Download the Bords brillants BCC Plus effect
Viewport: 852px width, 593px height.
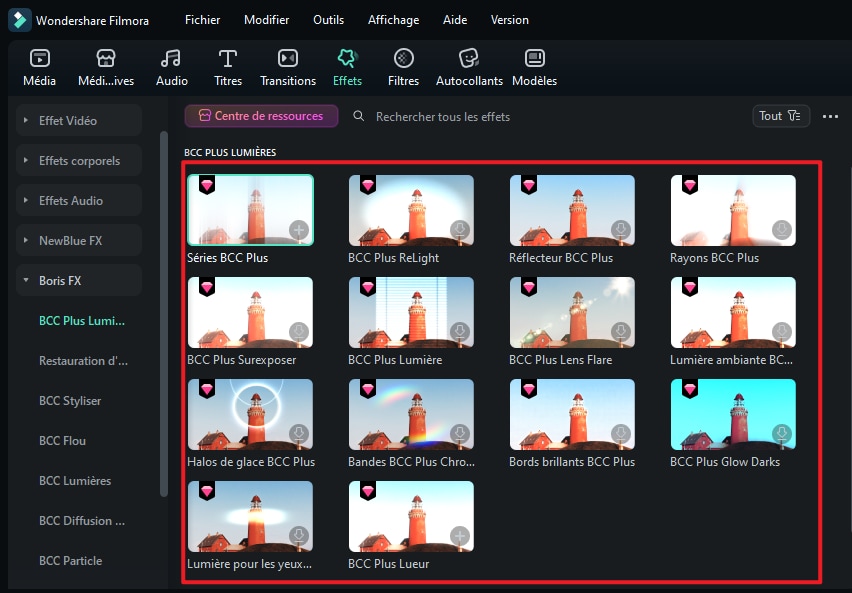[621, 434]
